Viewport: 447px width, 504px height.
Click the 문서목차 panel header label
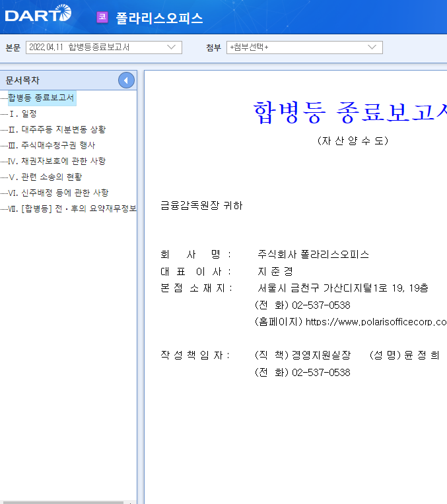pyautogui.click(x=22, y=80)
